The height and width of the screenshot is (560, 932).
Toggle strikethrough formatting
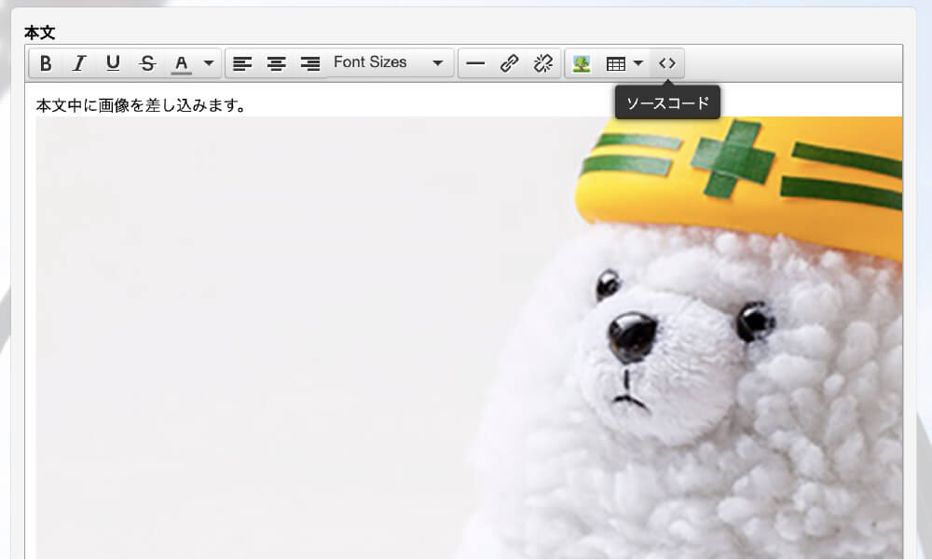pyautogui.click(x=147, y=63)
